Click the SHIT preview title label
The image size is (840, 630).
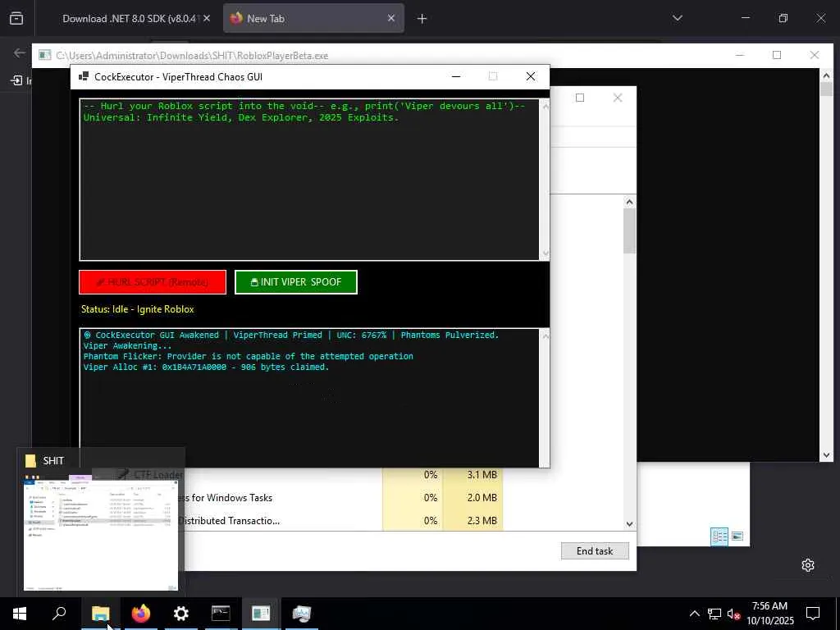coord(53,461)
